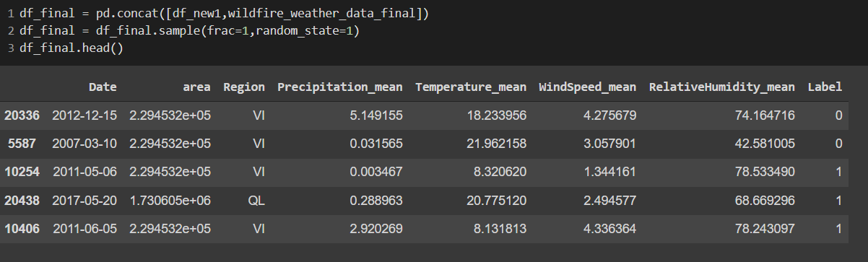Click the Label column header

pos(825,87)
